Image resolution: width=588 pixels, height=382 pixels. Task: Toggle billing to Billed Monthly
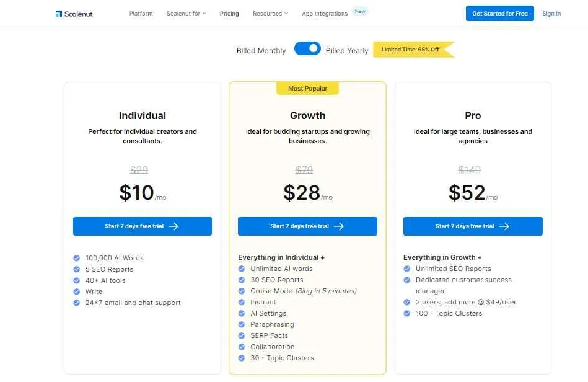261,51
